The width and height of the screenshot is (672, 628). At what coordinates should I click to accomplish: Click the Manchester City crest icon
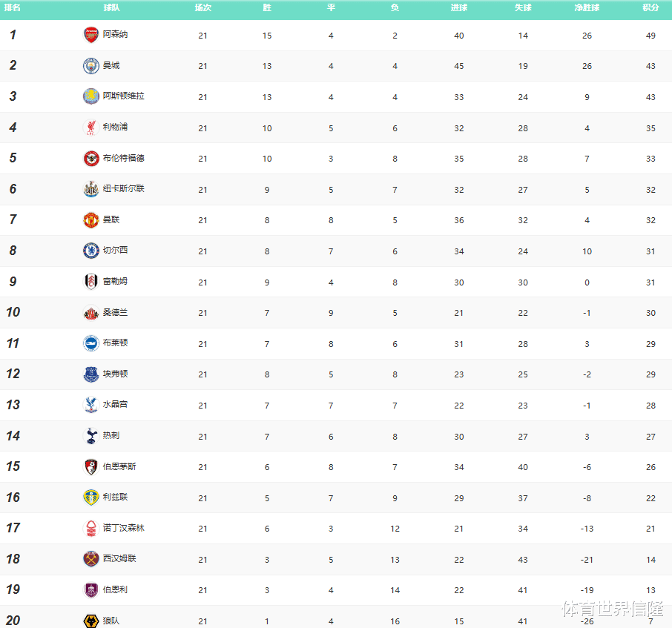pyautogui.click(x=90, y=66)
